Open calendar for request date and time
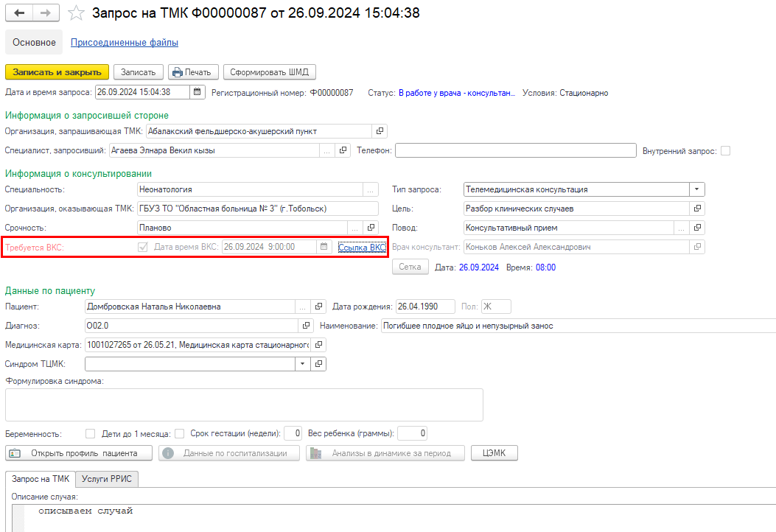This screenshot has width=776, height=532. pos(197,92)
